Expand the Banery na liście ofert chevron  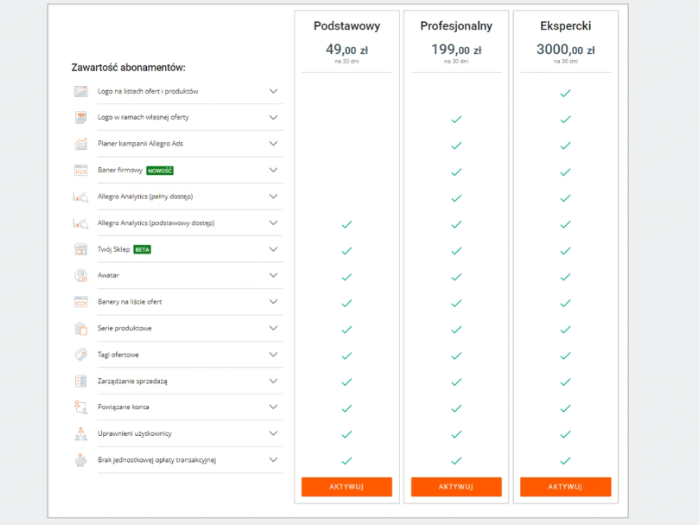(273, 302)
